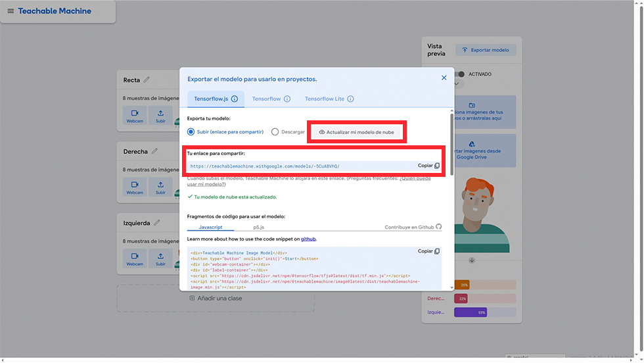Click the dialog vertical scrollbar
Image resolution: width=644 pixels, height=363 pixels.
pos(452,145)
